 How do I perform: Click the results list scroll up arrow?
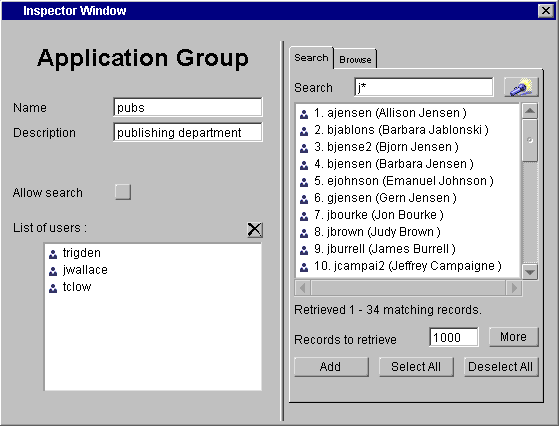coord(530,111)
